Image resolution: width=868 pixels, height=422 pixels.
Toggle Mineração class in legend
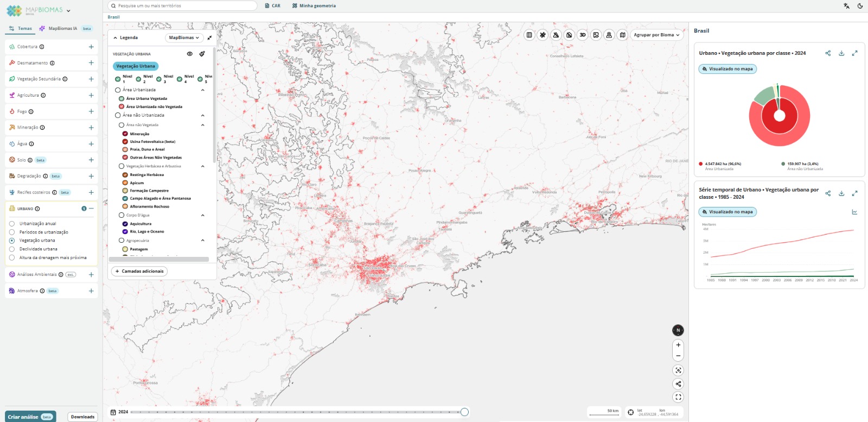(x=125, y=134)
